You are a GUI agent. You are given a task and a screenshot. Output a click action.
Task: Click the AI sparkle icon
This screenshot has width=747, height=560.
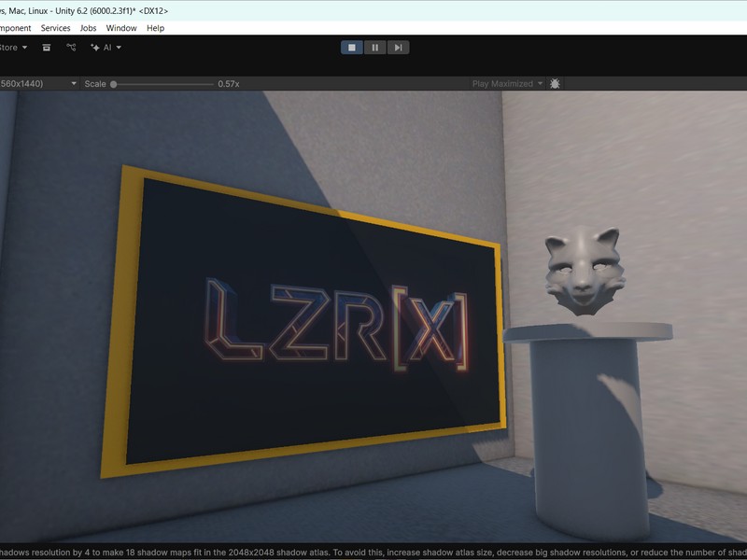pos(95,48)
